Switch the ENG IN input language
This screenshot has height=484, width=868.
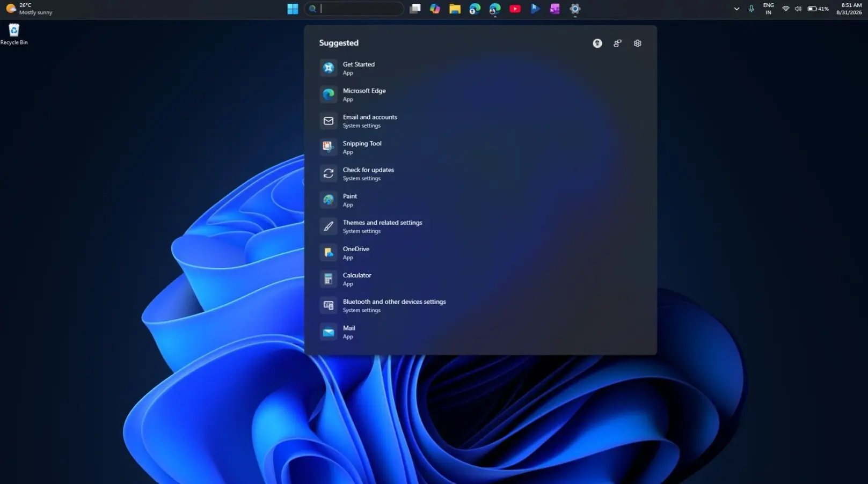click(x=769, y=9)
